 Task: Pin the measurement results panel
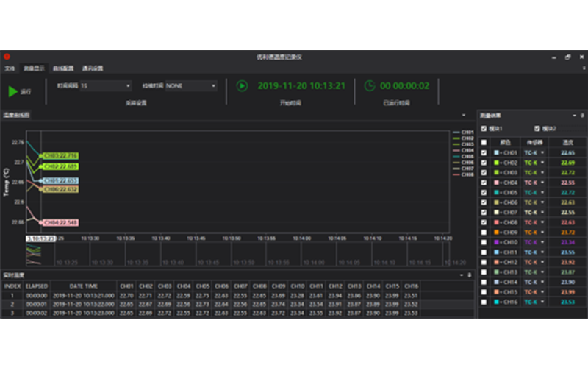[582, 116]
